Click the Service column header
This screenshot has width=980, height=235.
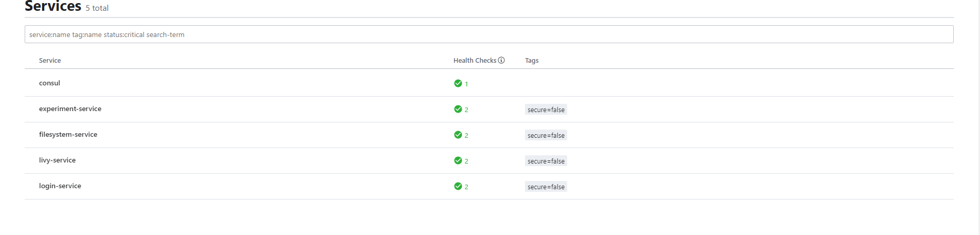coord(50,60)
